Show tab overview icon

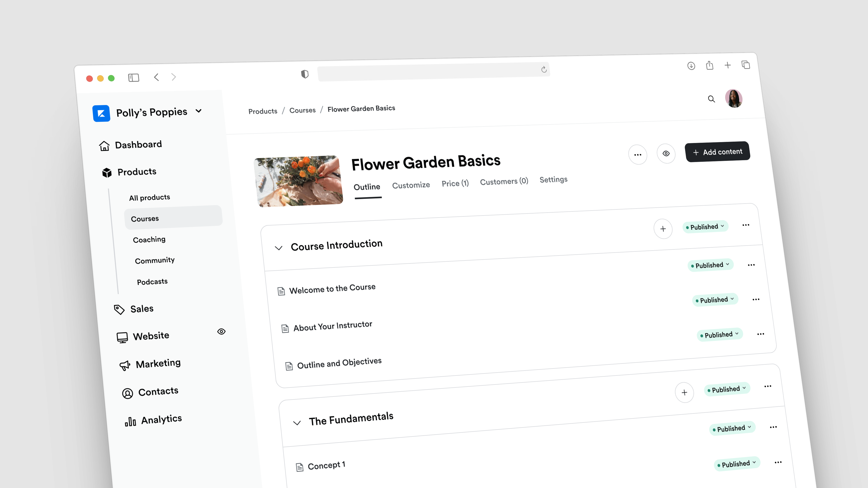[x=746, y=64]
